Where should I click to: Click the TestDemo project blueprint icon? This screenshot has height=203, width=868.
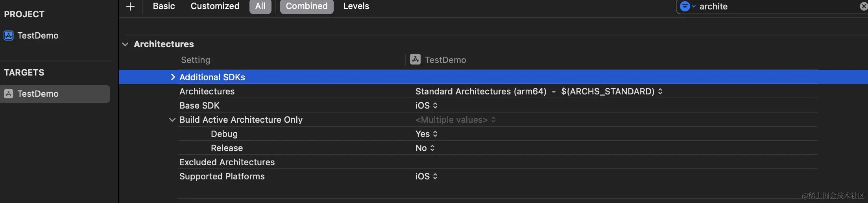tap(9, 35)
